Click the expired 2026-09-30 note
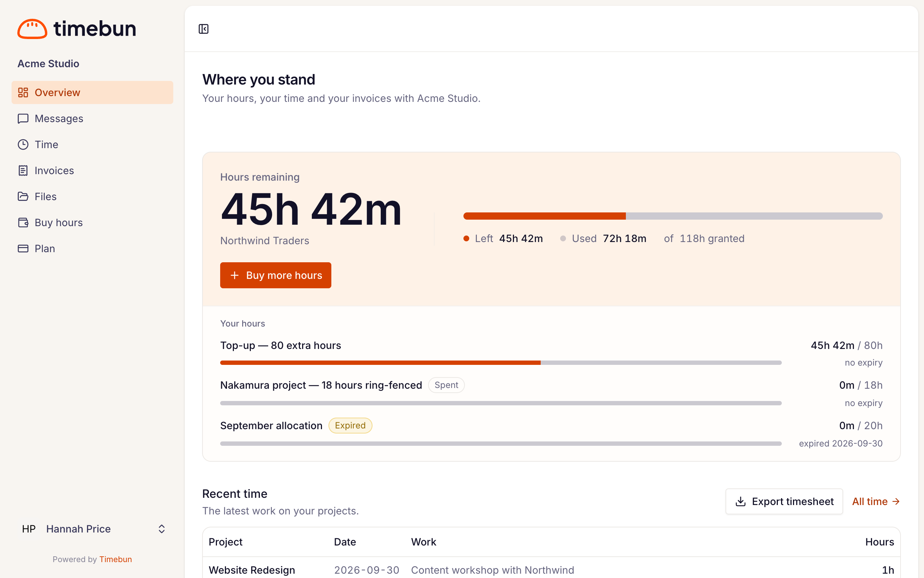 (841, 444)
